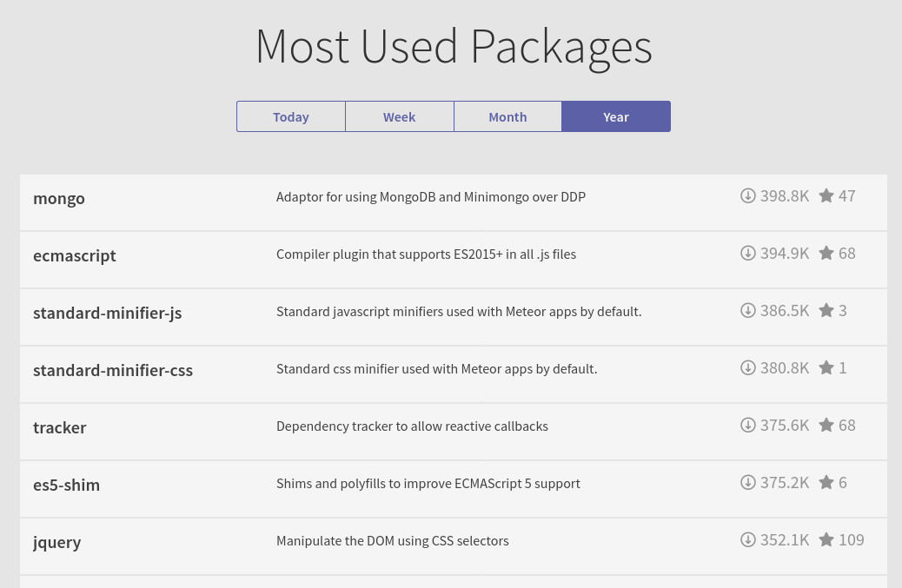The height and width of the screenshot is (588, 902).
Task: Click the download icon on the tracker row
Action: [x=747, y=425]
